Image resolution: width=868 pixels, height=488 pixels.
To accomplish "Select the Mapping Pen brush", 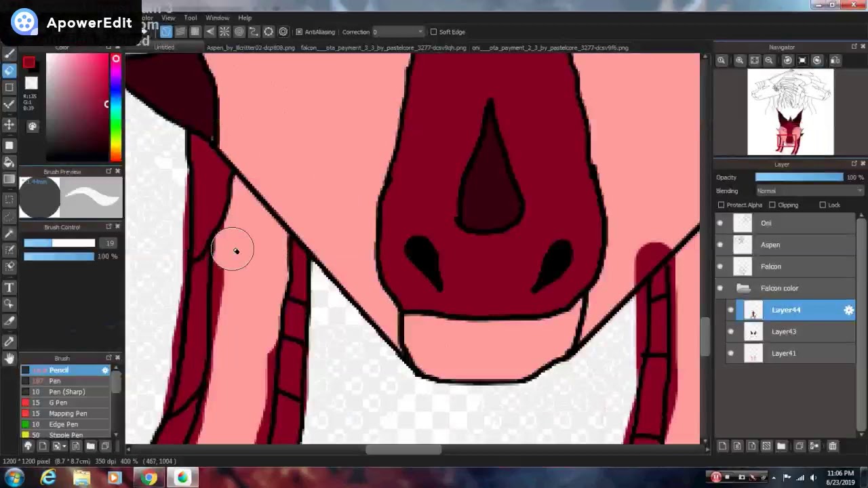I will click(65, 413).
